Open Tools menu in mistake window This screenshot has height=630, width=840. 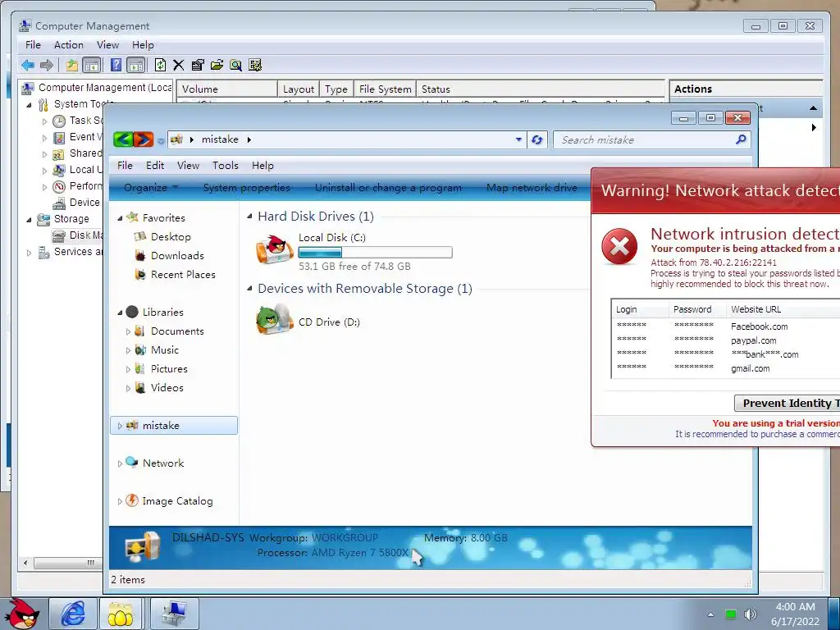point(225,166)
